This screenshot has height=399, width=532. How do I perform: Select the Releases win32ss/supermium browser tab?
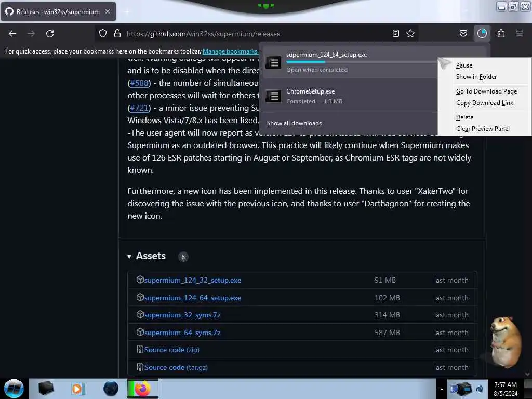tap(58, 11)
